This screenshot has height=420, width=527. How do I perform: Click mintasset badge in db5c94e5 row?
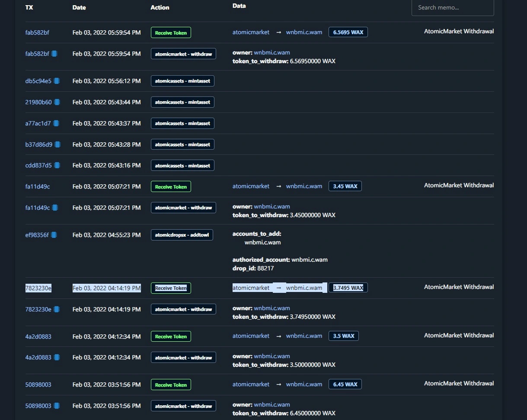[x=182, y=81]
